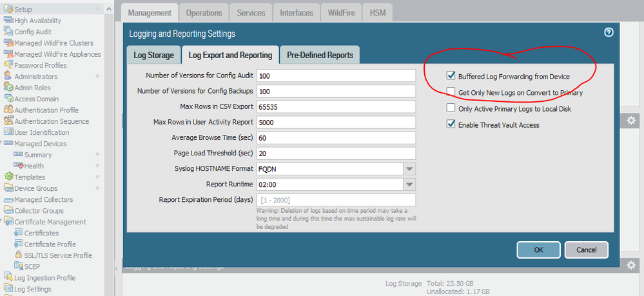The width and height of the screenshot is (644, 296).
Task: Click Number of Versions for Config Audit field
Action: (x=336, y=75)
